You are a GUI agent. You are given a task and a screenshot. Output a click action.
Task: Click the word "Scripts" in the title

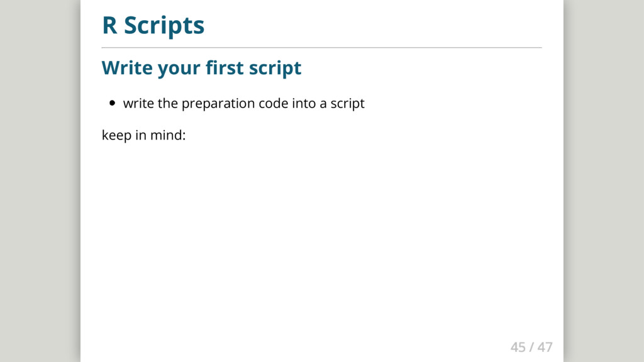pos(164,26)
